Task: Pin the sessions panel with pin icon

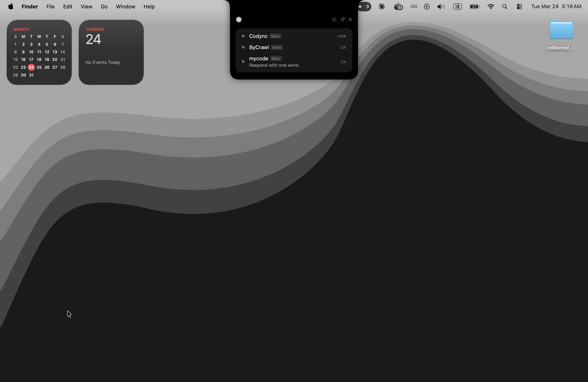Action: tap(343, 20)
